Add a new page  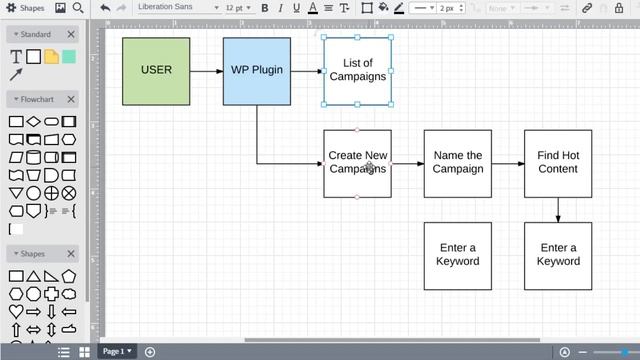[x=150, y=352]
